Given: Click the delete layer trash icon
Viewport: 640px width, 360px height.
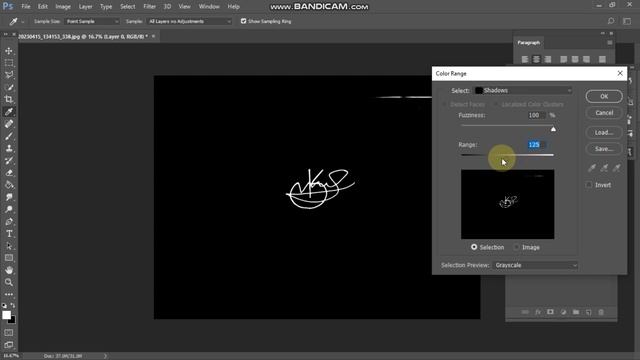Looking at the screenshot, I should click(x=601, y=312).
